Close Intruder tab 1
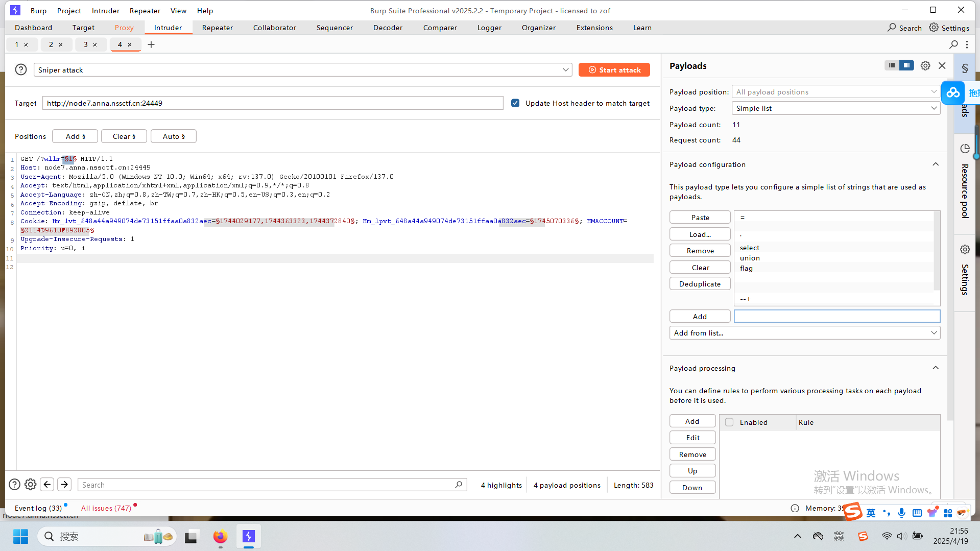 point(26,45)
